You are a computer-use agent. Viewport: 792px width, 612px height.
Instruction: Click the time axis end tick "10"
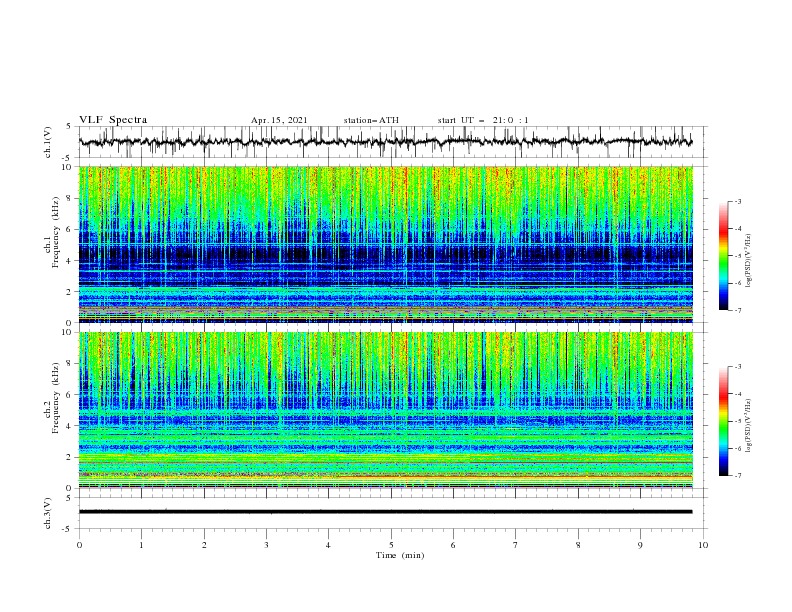[x=703, y=545]
